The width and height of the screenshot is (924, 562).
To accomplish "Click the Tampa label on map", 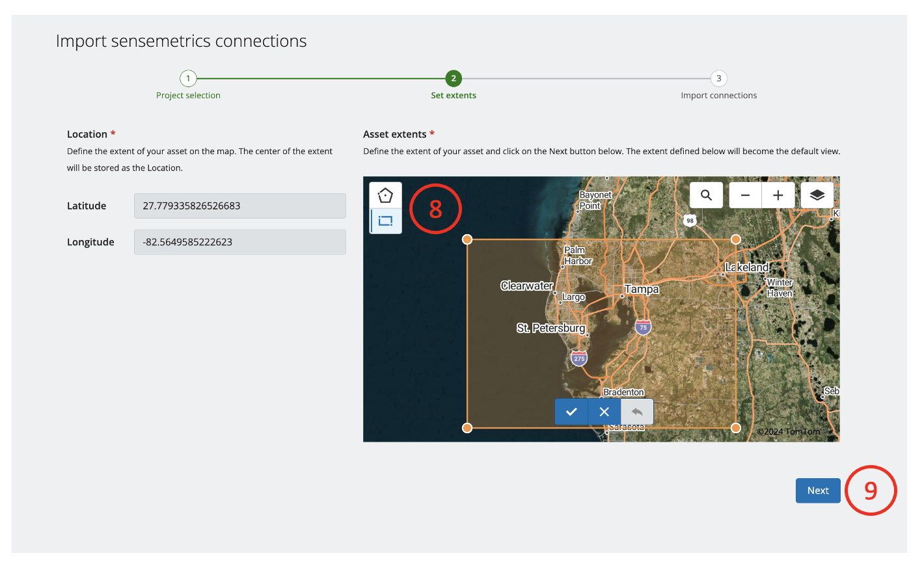I will 642,289.
